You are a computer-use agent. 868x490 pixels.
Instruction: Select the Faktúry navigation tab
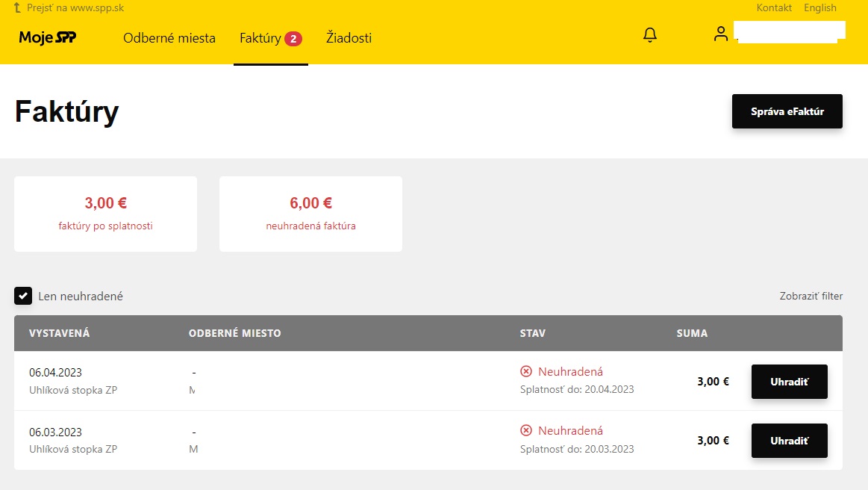tap(260, 38)
